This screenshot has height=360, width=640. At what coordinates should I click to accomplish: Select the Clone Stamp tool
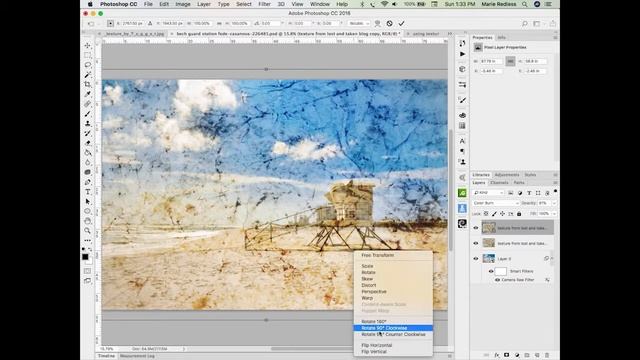pyautogui.click(x=88, y=124)
